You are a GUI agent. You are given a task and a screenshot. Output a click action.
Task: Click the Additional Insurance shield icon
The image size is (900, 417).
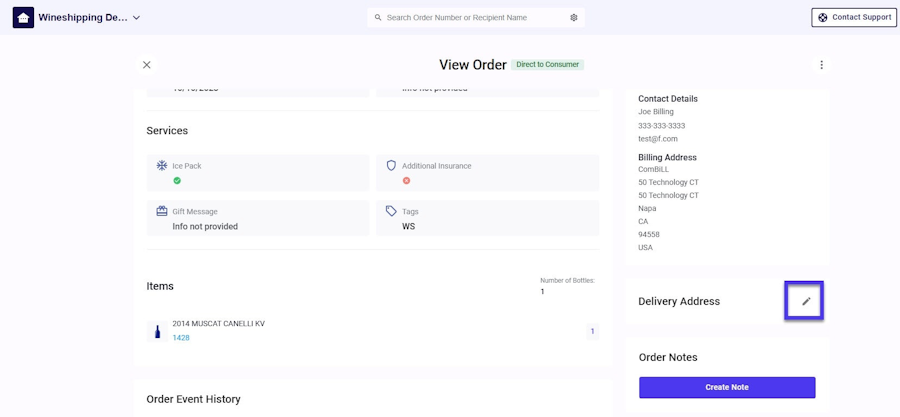pos(391,165)
